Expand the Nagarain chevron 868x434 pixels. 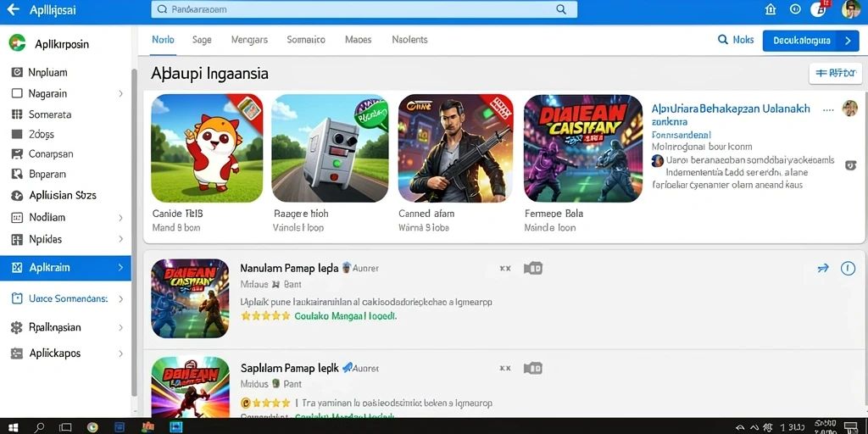coord(120,93)
